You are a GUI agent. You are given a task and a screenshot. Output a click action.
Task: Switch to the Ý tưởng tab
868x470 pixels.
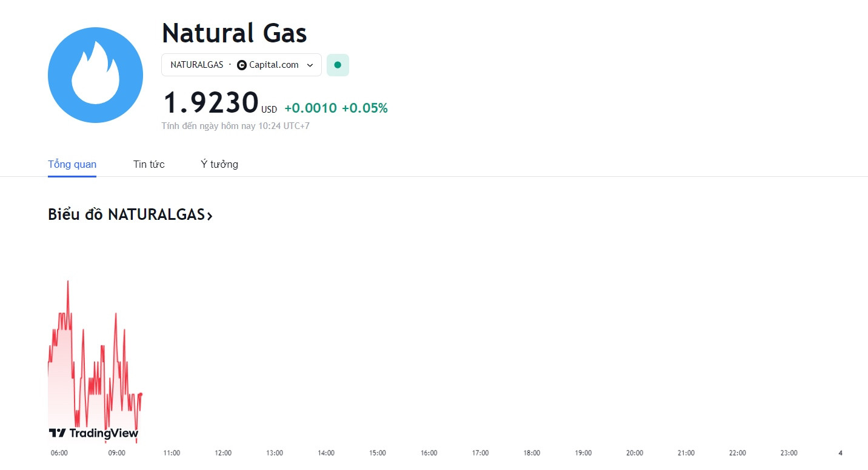tap(219, 164)
